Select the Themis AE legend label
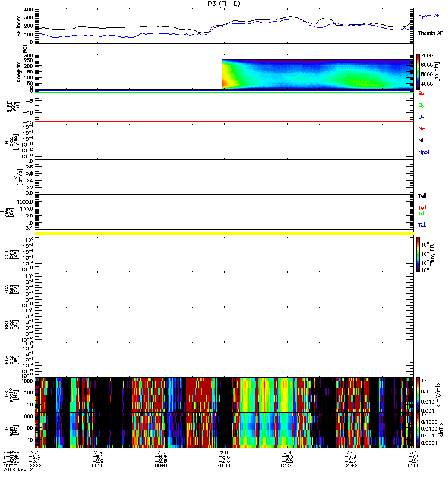The width and height of the screenshot is (448, 478). [430, 33]
